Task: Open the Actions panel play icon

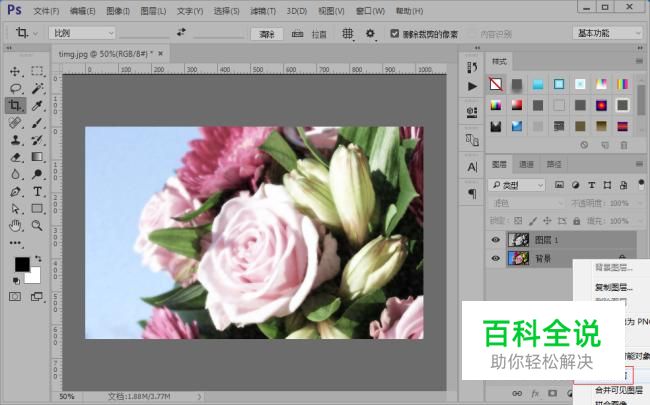Action: coord(472,86)
